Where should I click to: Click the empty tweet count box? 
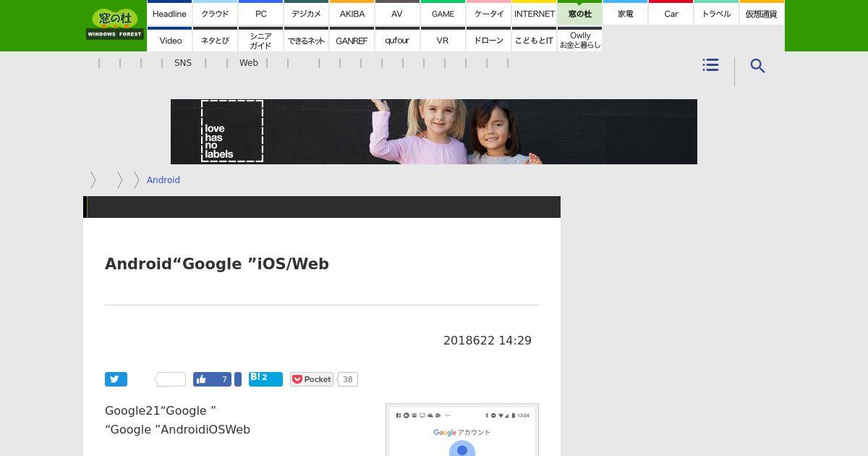point(171,379)
